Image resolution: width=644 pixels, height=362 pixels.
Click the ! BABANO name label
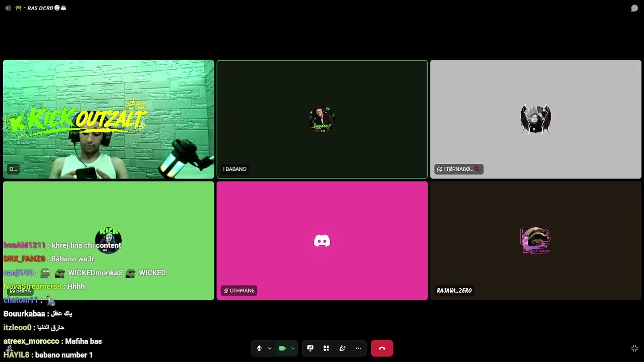click(x=234, y=169)
